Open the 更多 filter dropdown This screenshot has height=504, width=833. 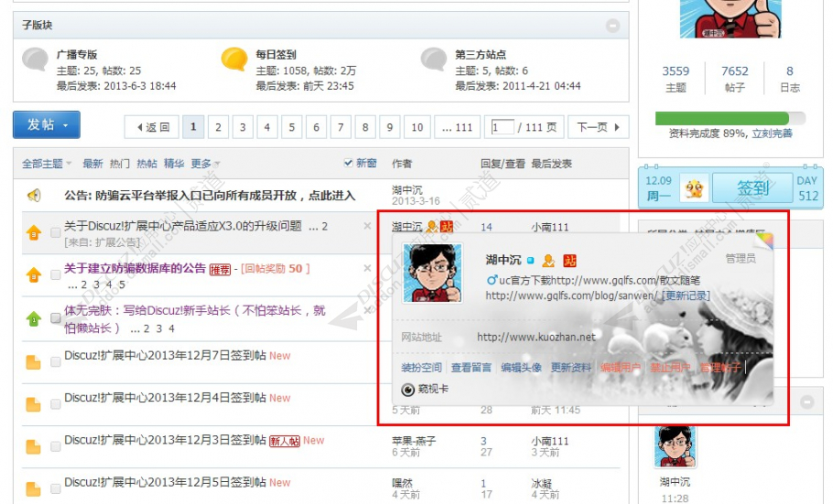pos(205,164)
